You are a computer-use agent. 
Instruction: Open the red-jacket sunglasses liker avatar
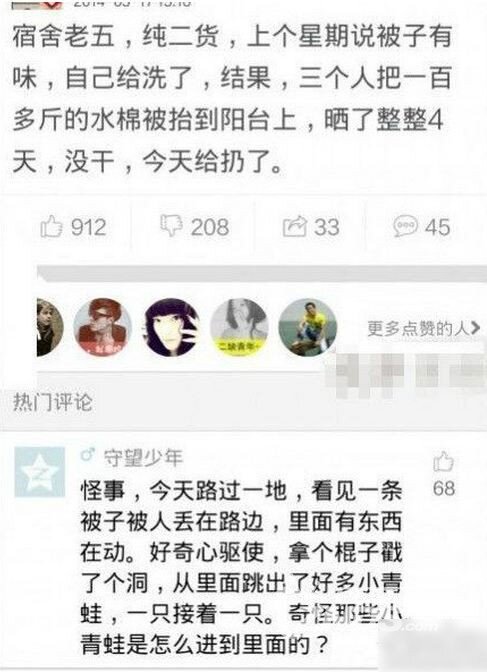[102, 328]
